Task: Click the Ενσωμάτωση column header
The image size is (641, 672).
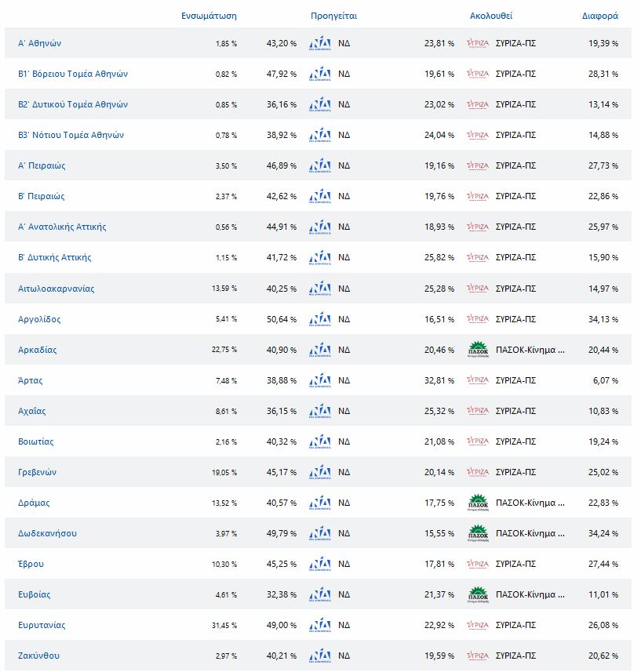Action: (209, 16)
